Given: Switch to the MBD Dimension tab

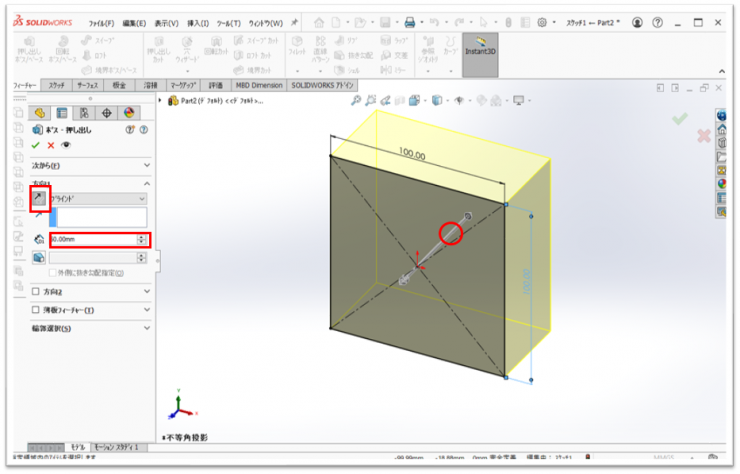Looking at the screenshot, I should tap(258, 86).
